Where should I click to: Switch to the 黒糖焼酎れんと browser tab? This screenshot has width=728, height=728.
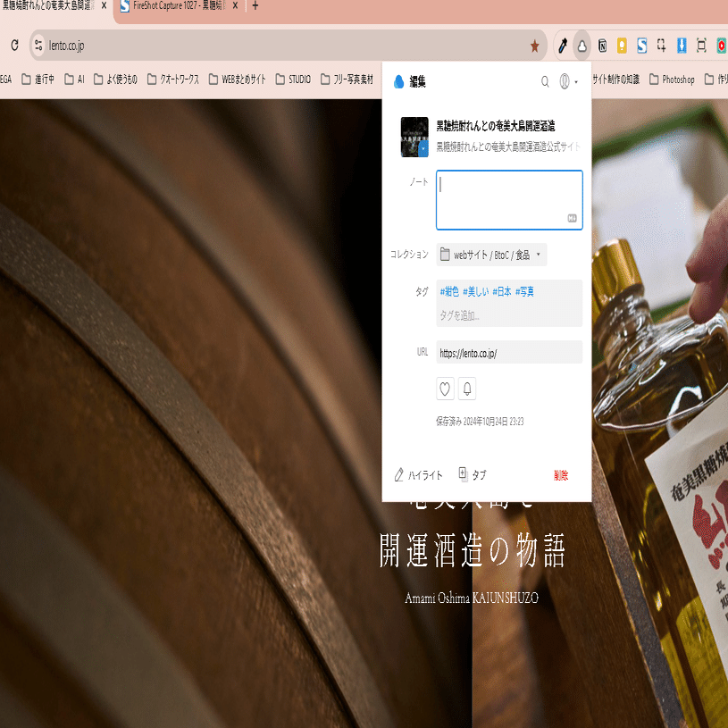49,6
